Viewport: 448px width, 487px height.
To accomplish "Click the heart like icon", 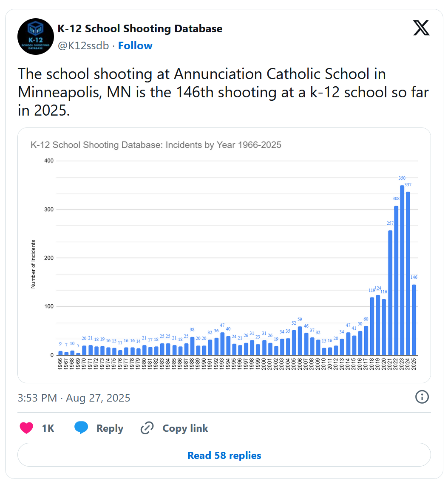I will click(26, 428).
